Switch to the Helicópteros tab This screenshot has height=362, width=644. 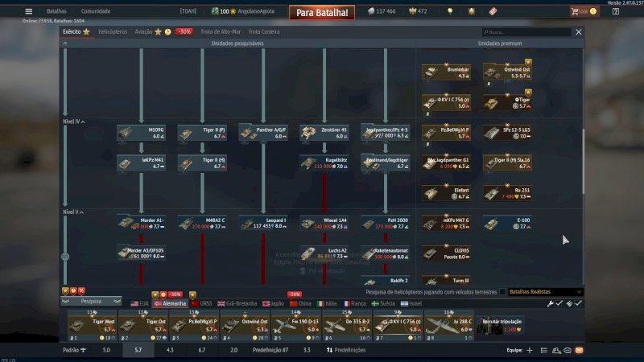(x=113, y=31)
